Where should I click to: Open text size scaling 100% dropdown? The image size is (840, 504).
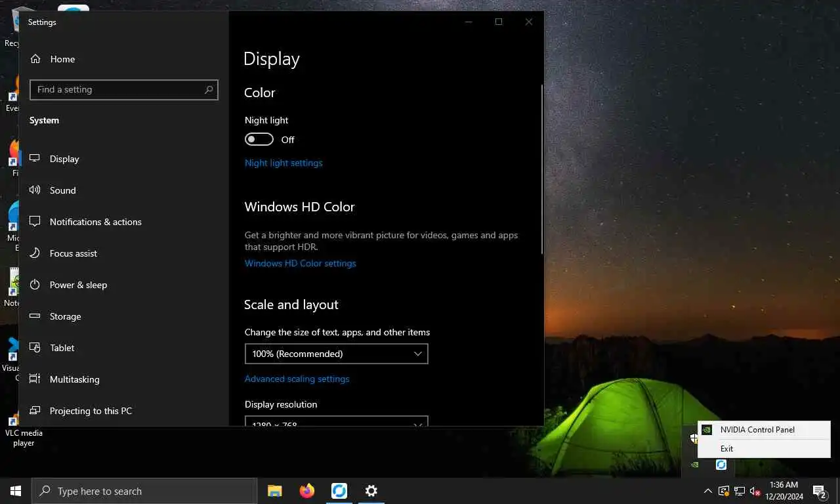pos(336,354)
